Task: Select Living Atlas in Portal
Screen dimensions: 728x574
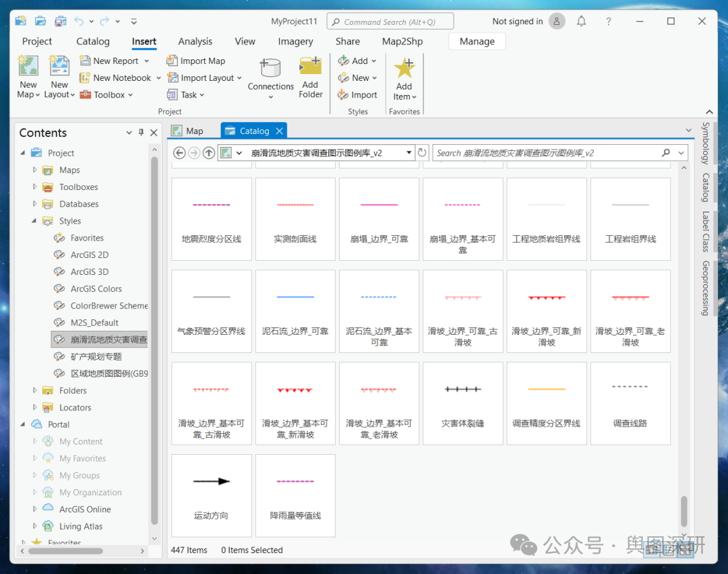Action: click(x=81, y=526)
